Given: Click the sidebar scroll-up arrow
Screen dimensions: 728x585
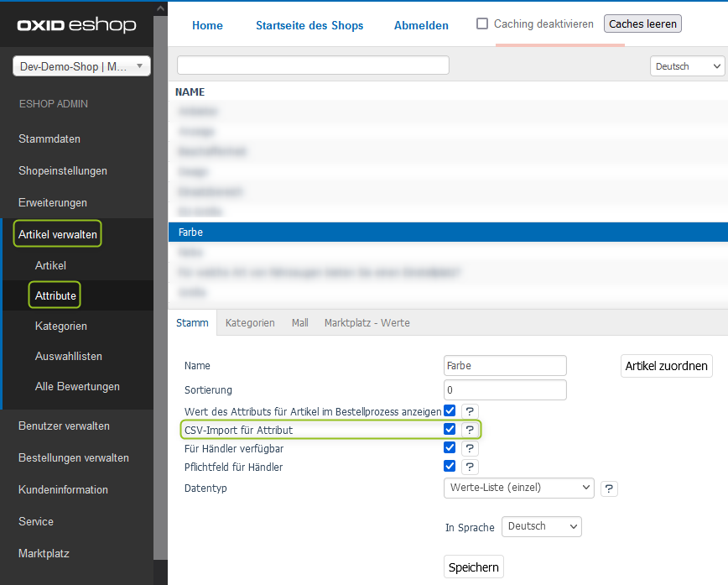Looking at the screenshot, I should (x=160, y=8).
